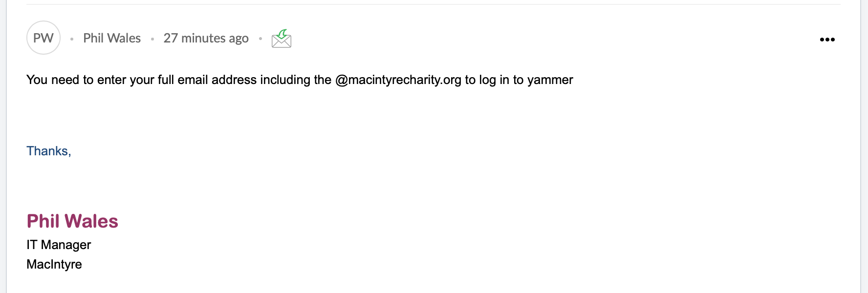
Task: Click the @macintyrecharity.org address in message
Action: (x=398, y=80)
